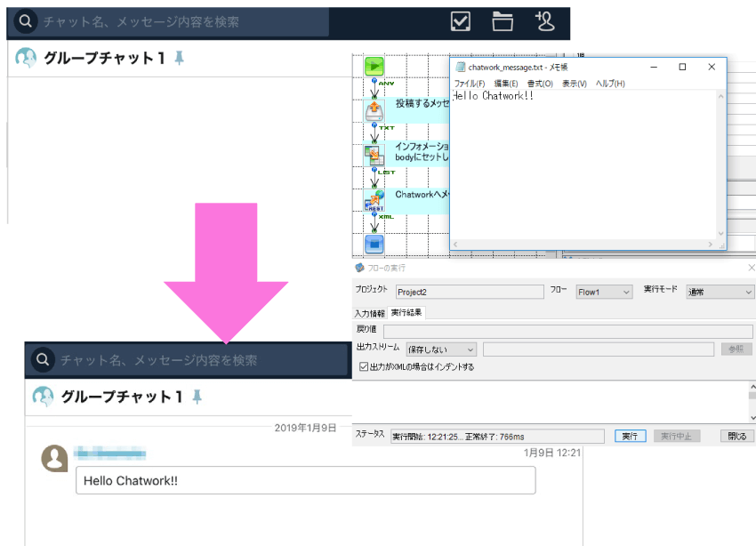Click the プロジェクト Project2 field
This screenshot has width=756, height=546.
(470, 292)
